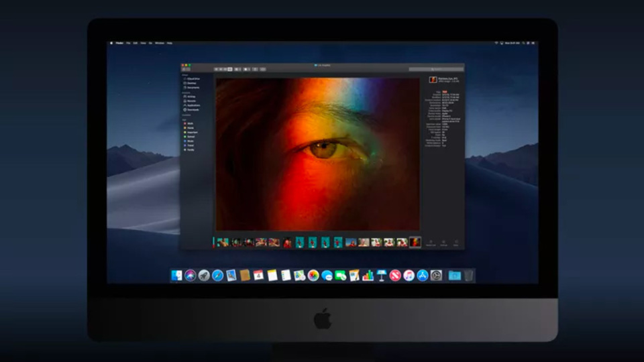The width and height of the screenshot is (644, 362).
Task: Switch Finder to list view
Action: tap(221, 69)
